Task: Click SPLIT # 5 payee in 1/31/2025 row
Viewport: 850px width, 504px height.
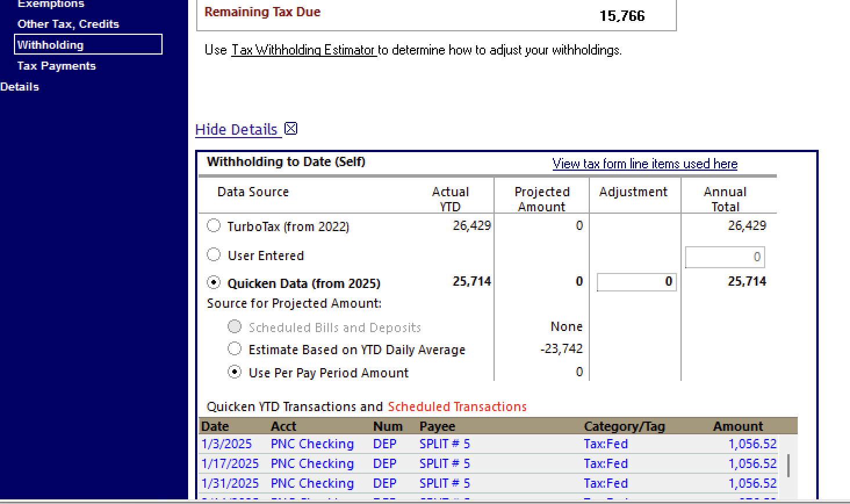Action: (445, 484)
